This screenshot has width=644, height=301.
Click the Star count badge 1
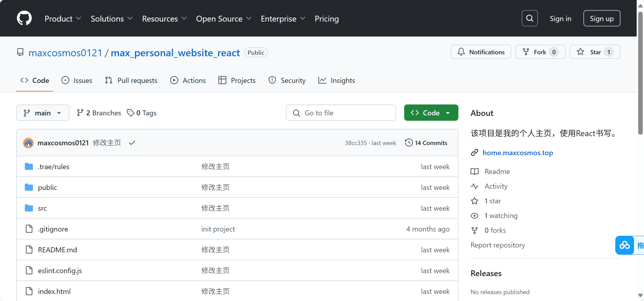(609, 52)
